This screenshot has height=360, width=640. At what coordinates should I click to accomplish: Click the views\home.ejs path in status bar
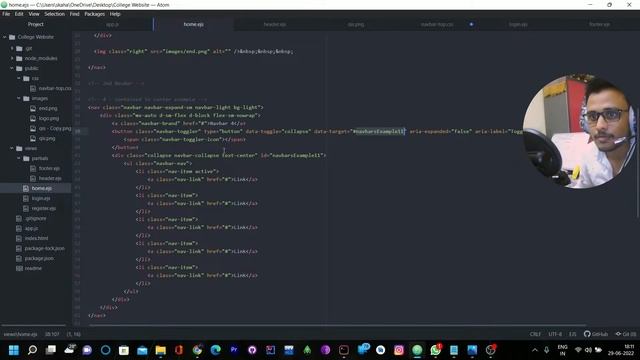tap(20, 334)
